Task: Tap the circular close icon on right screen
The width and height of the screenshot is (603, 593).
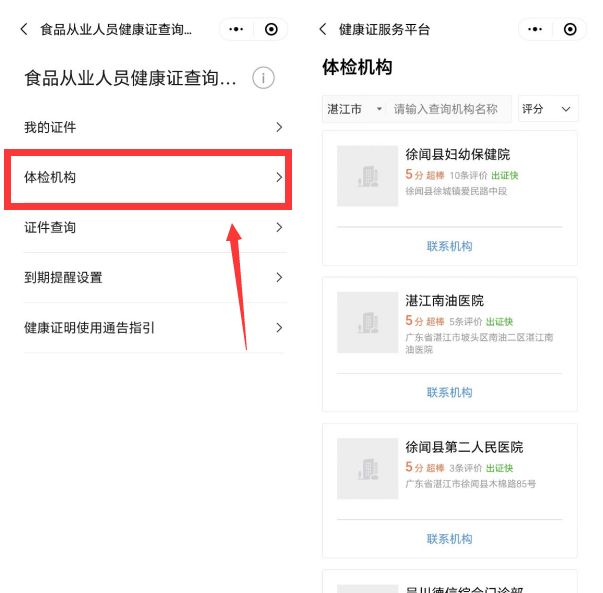Action: click(570, 30)
